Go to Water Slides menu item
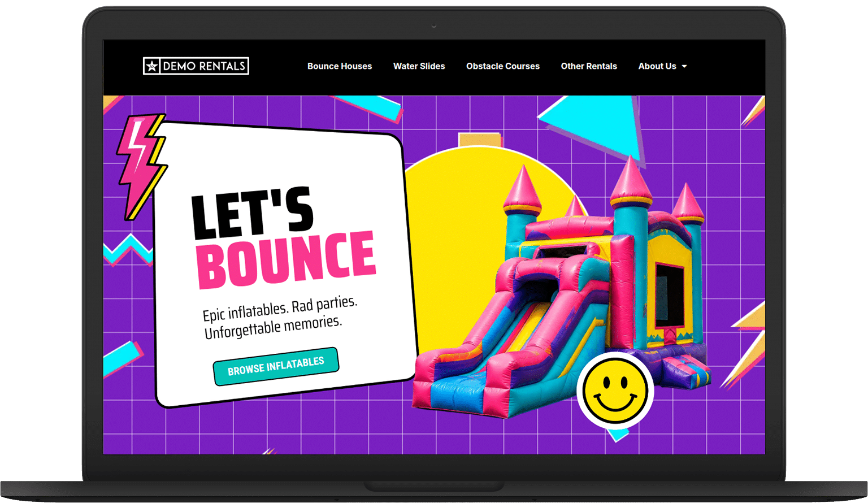 pos(419,66)
